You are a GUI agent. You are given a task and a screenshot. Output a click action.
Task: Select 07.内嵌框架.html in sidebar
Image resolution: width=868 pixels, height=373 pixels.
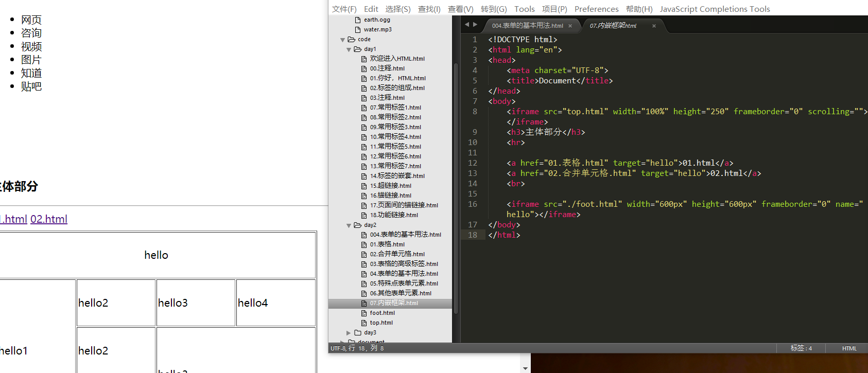click(394, 303)
